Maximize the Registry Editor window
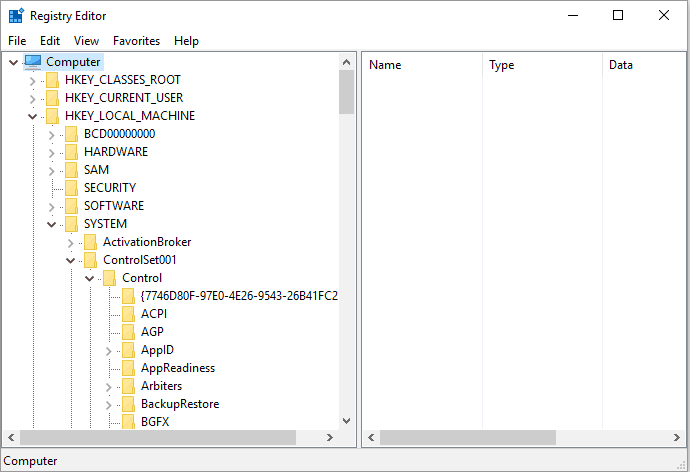 [x=618, y=15]
